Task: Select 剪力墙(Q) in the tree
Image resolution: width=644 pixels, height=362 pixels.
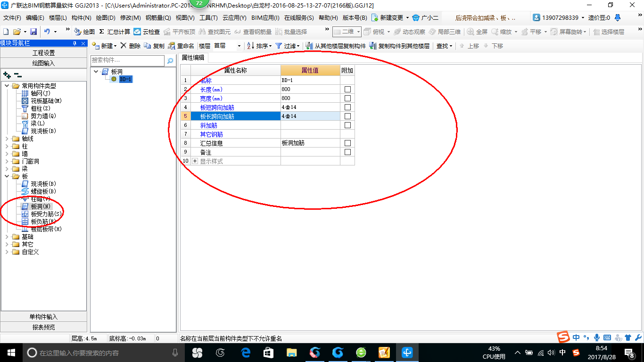Action: pyautogui.click(x=39, y=116)
